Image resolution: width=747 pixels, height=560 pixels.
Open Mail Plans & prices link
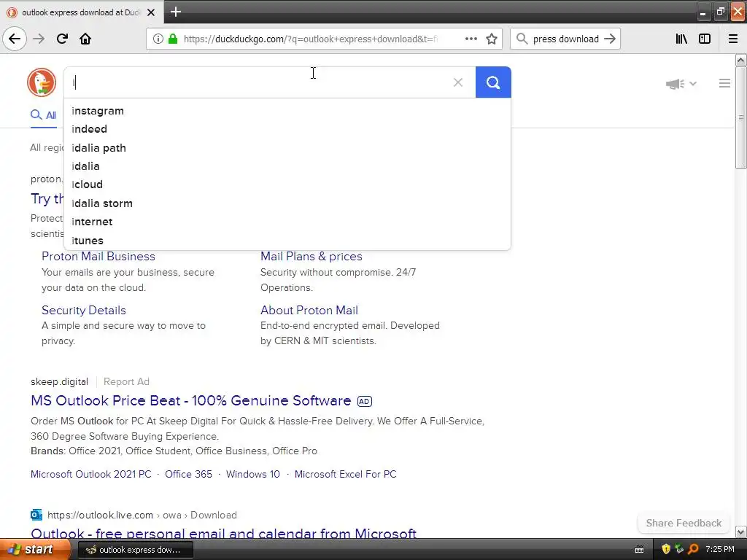(x=311, y=256)
